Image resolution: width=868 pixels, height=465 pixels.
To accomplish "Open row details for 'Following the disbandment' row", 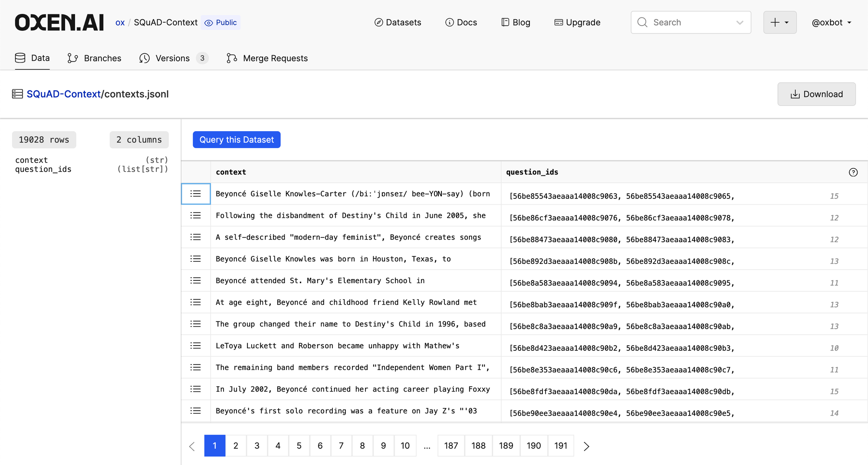I will (196, 215).
